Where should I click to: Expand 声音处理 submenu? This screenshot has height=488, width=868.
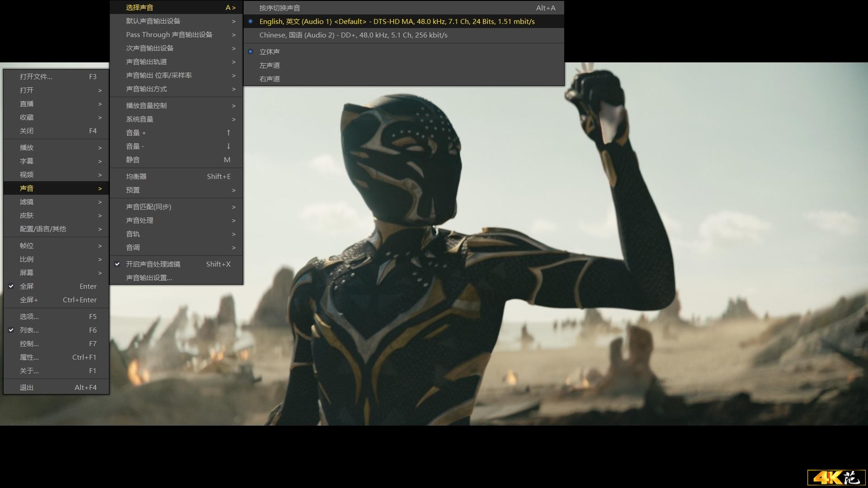pos(176,220)
